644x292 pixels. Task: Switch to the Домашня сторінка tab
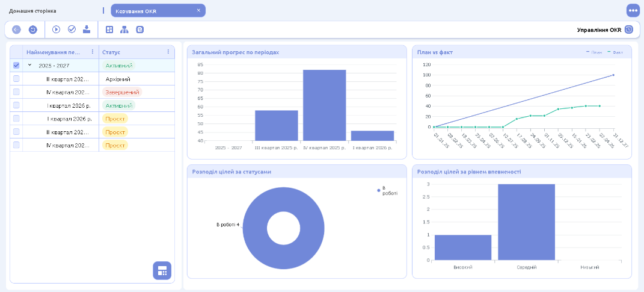pos(33,11)
